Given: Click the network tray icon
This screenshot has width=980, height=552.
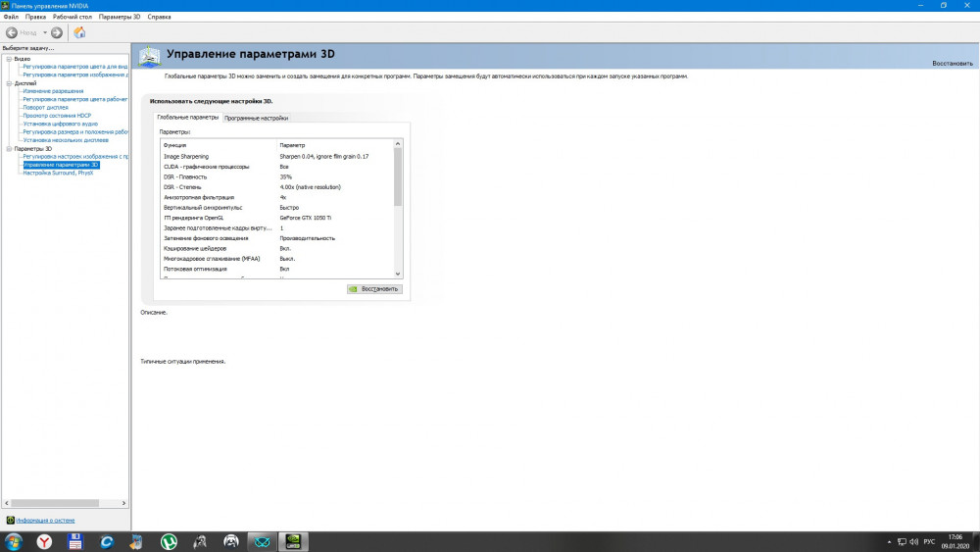Looking at the screenshot, I should (x=902, y=541).
